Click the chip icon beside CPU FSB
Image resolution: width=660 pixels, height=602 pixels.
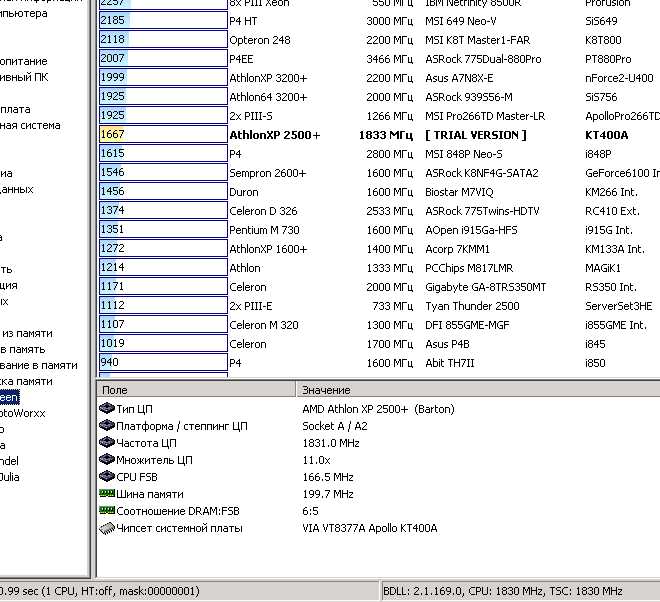pyautogui.click(x=107, y=477)
